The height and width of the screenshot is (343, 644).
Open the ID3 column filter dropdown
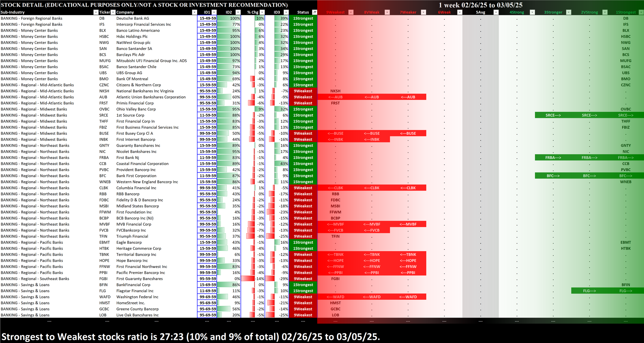point(286,12)
